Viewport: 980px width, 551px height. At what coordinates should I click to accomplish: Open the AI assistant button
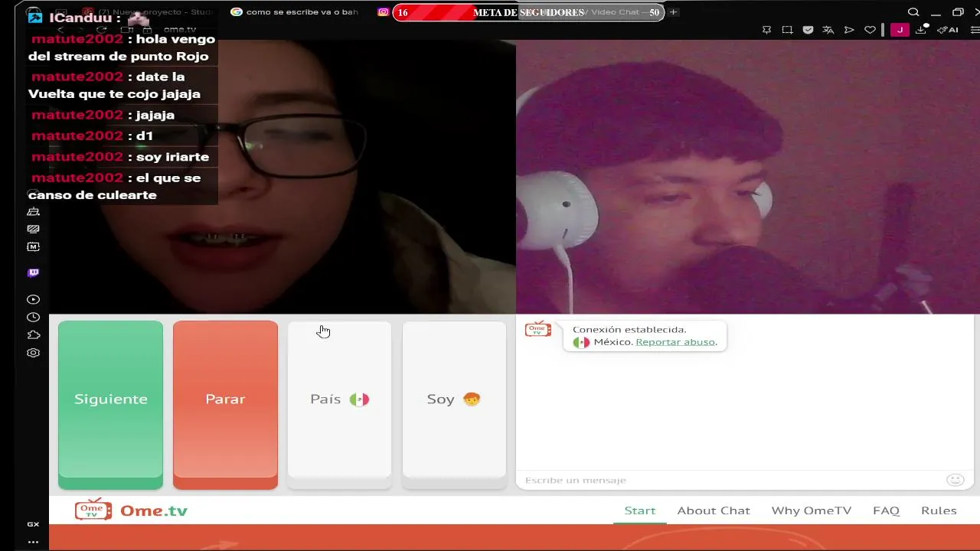[x=948, y=30]
